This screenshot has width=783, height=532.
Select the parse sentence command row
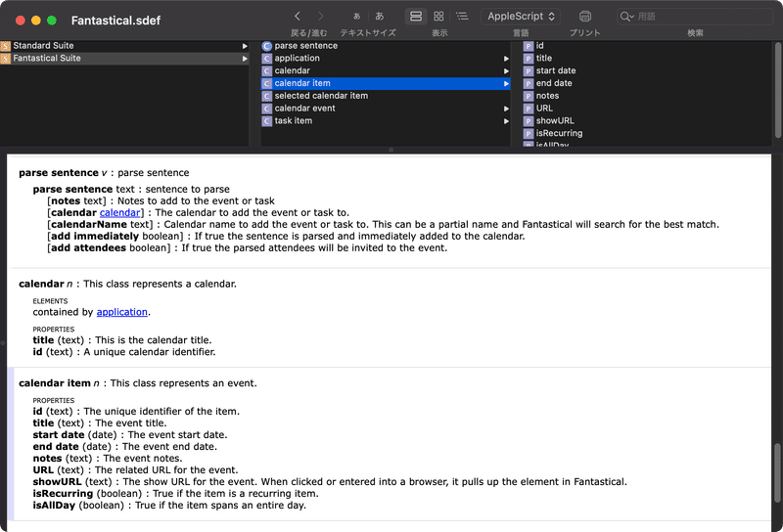386,45
